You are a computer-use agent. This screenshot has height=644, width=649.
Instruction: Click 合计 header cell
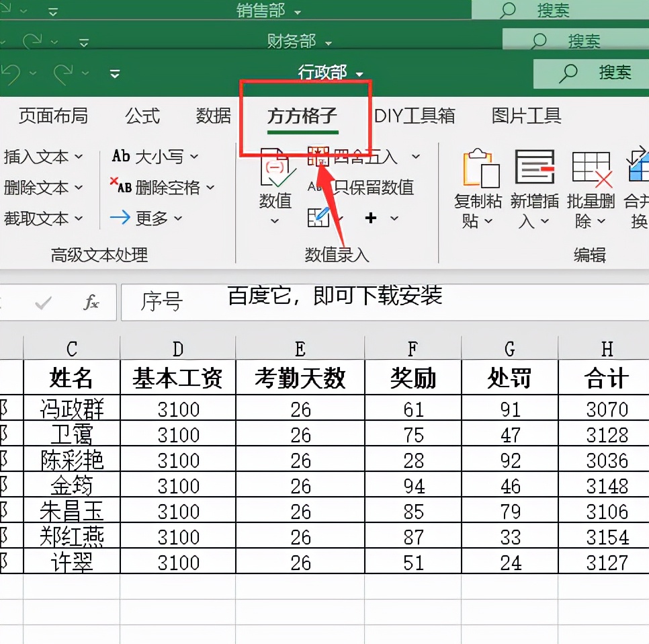[604, 377]
